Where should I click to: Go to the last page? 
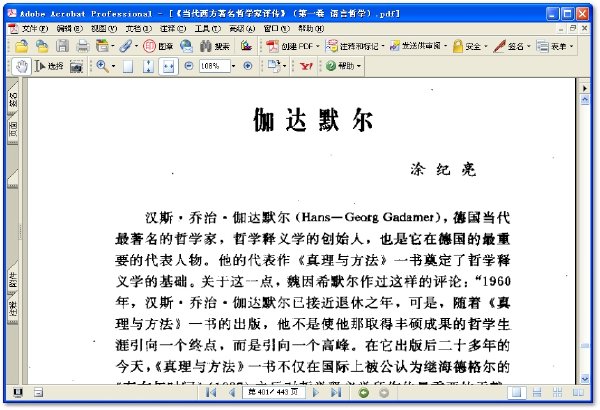[336, 392]
